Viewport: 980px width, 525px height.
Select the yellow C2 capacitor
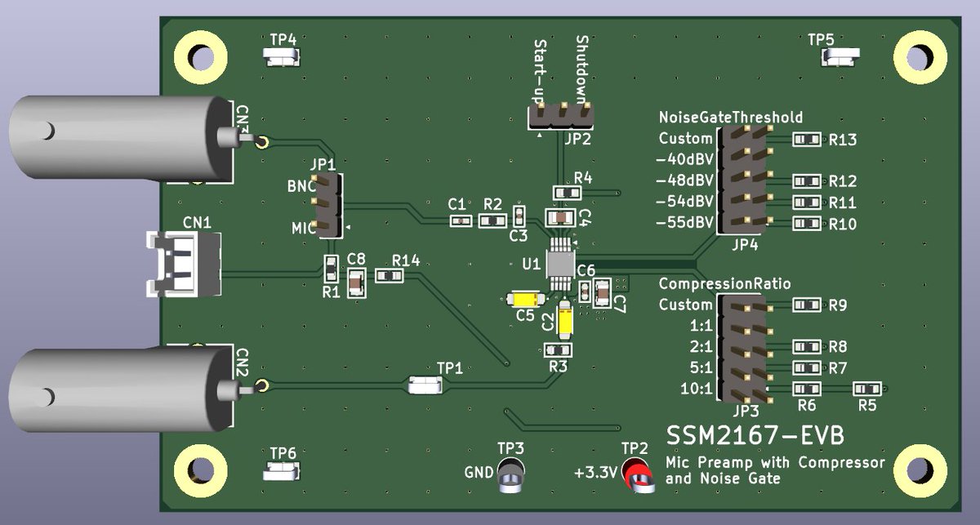[566, 318]
